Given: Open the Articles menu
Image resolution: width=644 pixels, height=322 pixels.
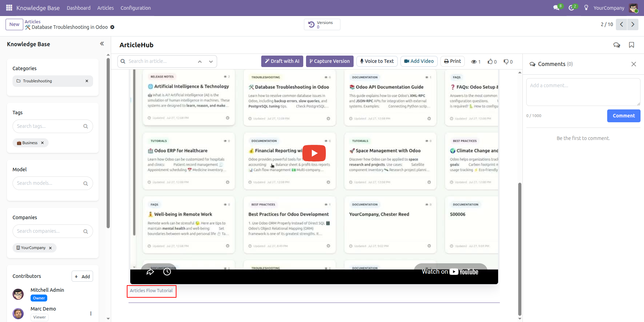Looking at the screenshot, I should [x=106, y=8].
